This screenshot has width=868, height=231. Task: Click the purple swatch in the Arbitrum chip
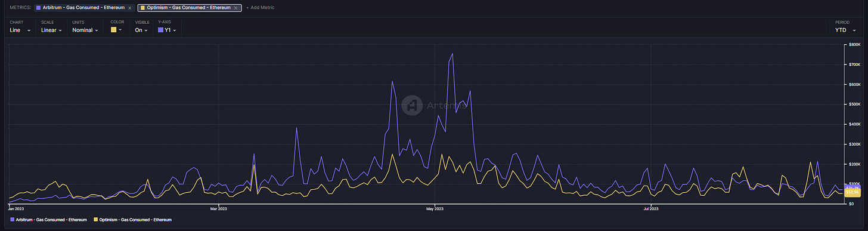click(x=39, y=8)
